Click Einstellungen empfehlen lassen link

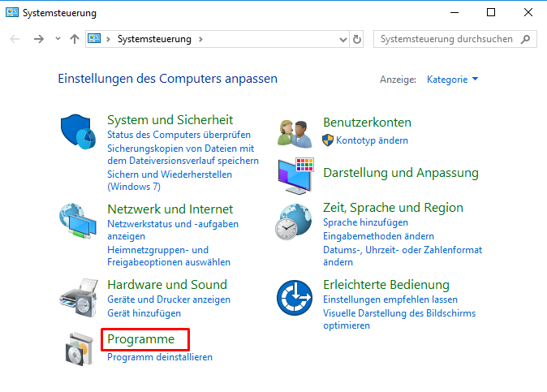[x=390, y=299]
